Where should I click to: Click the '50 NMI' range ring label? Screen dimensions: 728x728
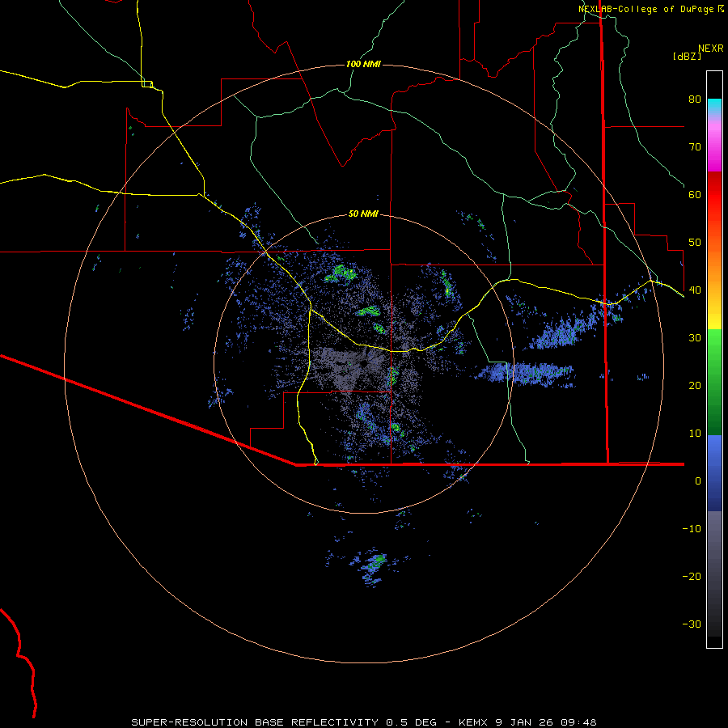coord(363,214)
